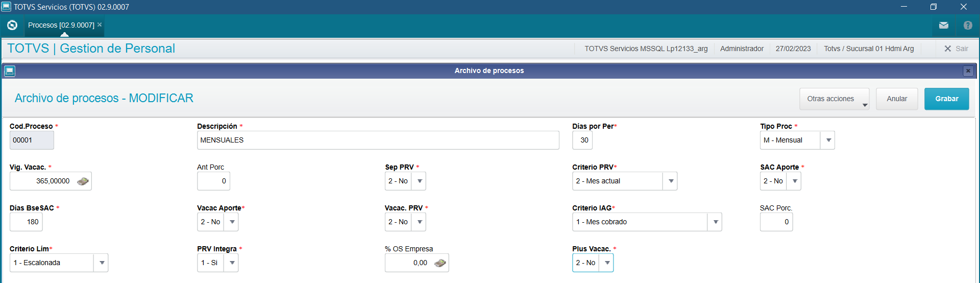
Task: Click the Grabar button
Action: (946, 99)
